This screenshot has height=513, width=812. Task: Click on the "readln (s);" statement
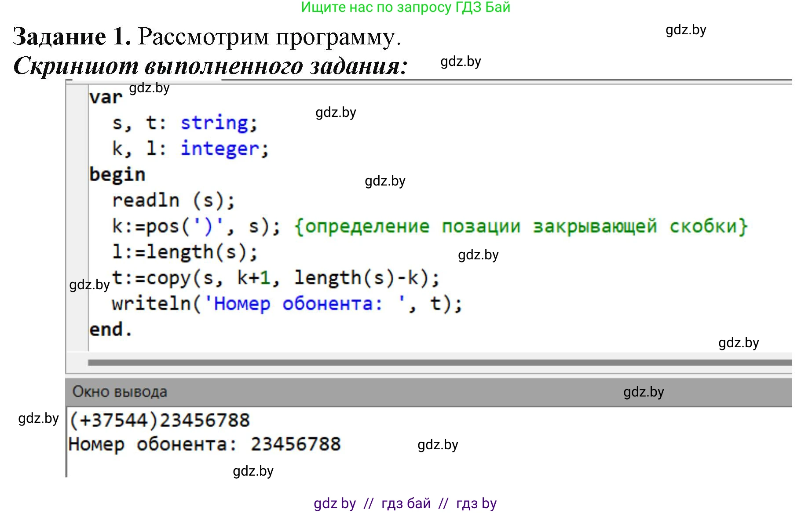(x=173, y=201)
